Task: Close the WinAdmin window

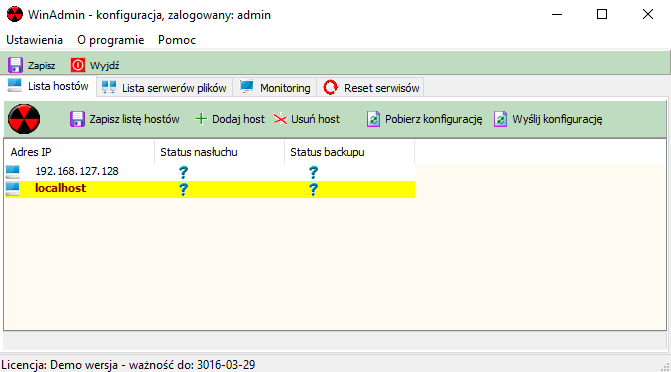Action: point(648,14)
